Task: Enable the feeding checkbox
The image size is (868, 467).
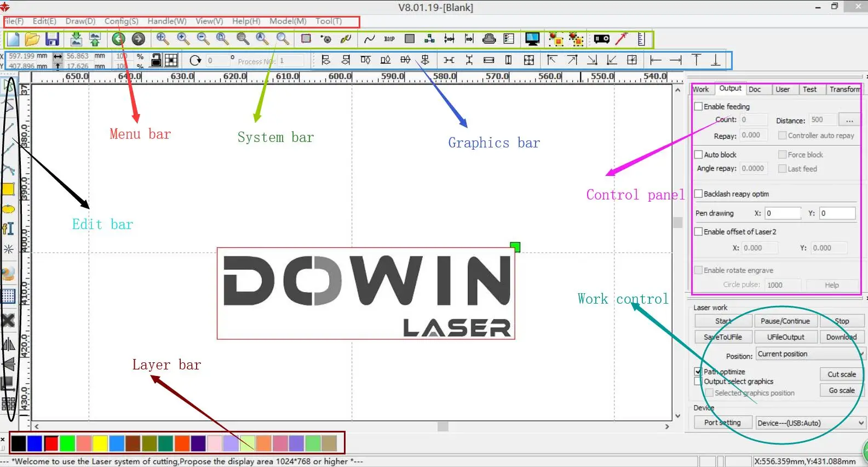Action: 699,106
